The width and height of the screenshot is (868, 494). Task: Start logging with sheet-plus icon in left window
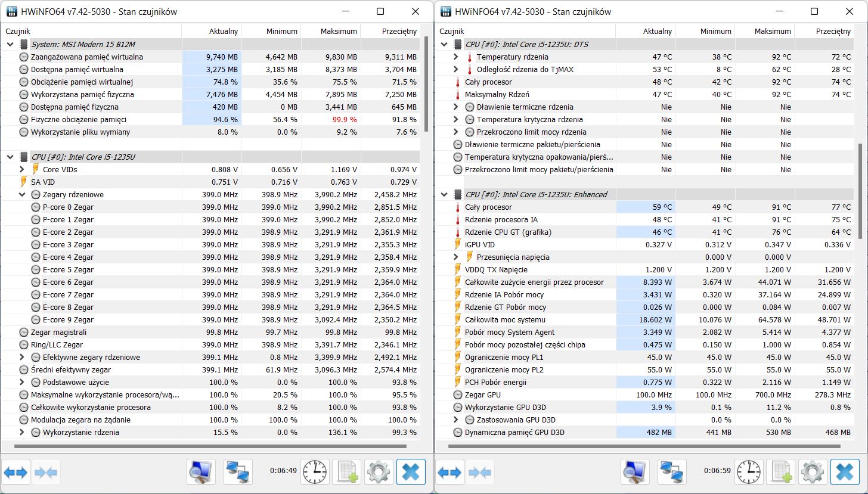346,473
